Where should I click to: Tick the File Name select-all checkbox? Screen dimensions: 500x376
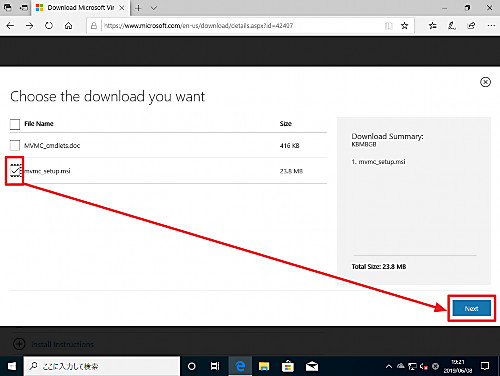[x=15, y=124]
